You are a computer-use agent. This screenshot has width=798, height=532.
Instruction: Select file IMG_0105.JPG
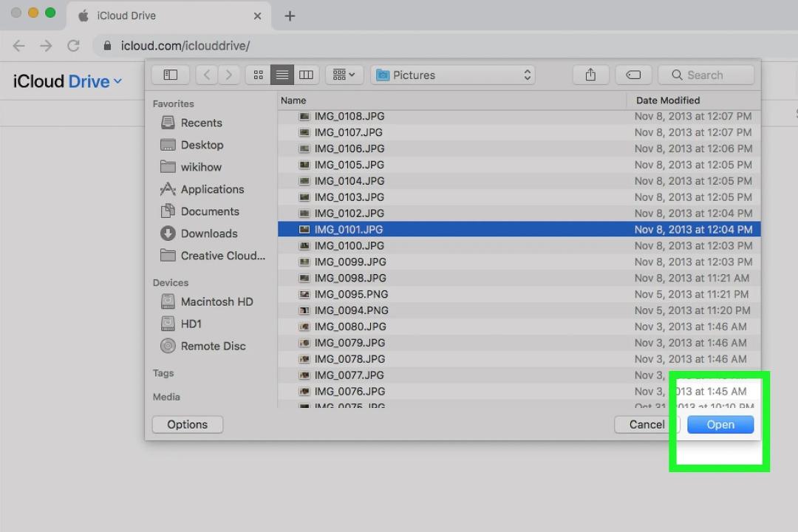(519, 165)
